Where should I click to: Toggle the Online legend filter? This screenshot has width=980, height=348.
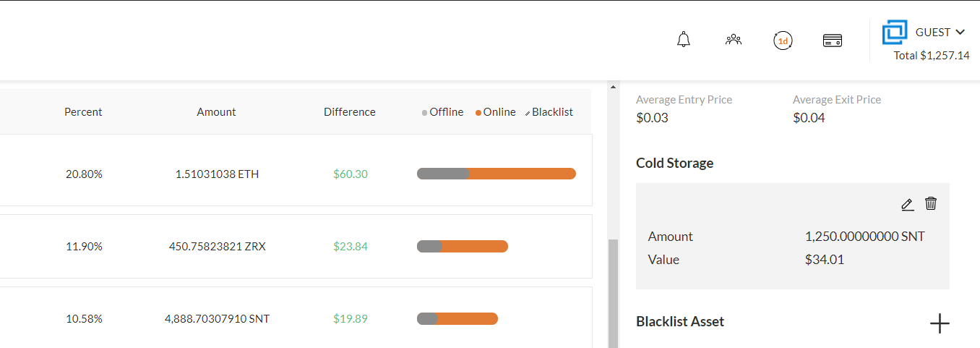click(496, 112)
